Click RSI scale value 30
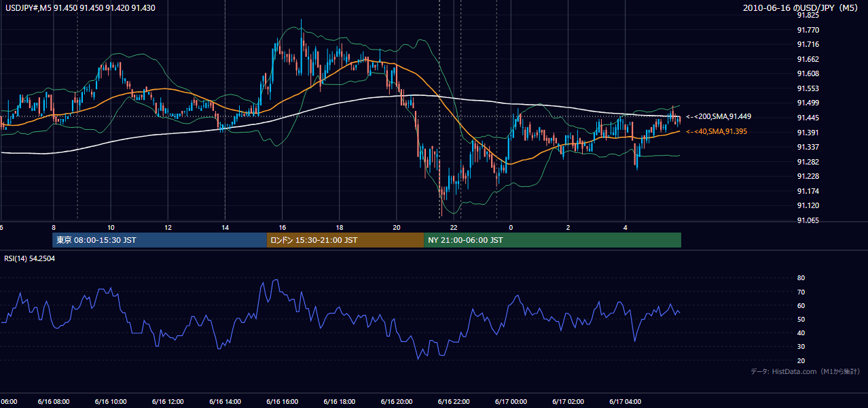The height and width of the screenshot is (408, 868). pyautogui.click(x=801, y=347)
